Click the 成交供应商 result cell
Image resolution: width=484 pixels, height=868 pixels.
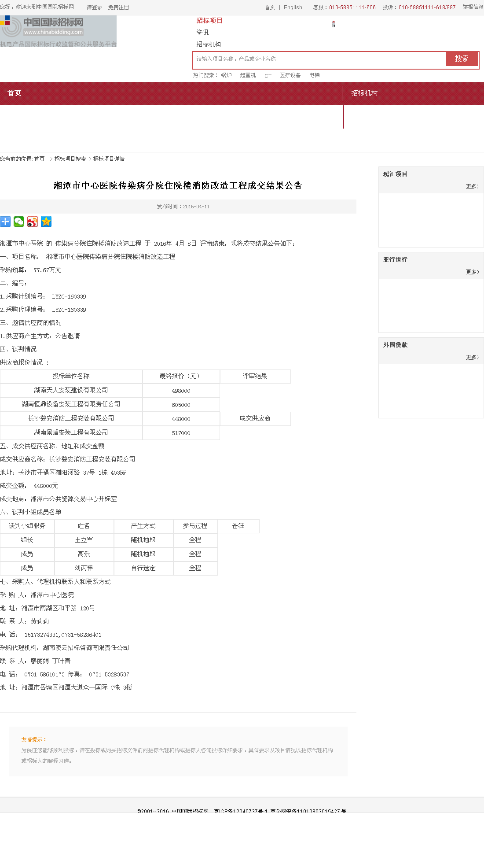(x=255, y=418)
